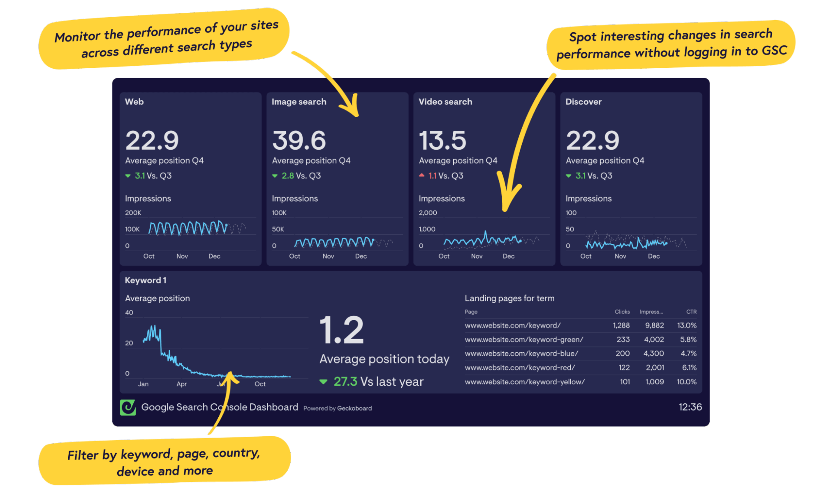Image resolution: width=822 pixels, height=504 pixels.
Task: Open www.website.com/keyword/ landing page row
Action: (x=512, y=326)
